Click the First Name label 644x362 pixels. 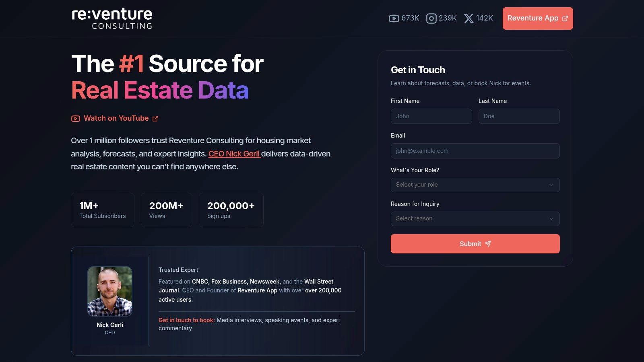pyautogui.click(x=405, y=101)
